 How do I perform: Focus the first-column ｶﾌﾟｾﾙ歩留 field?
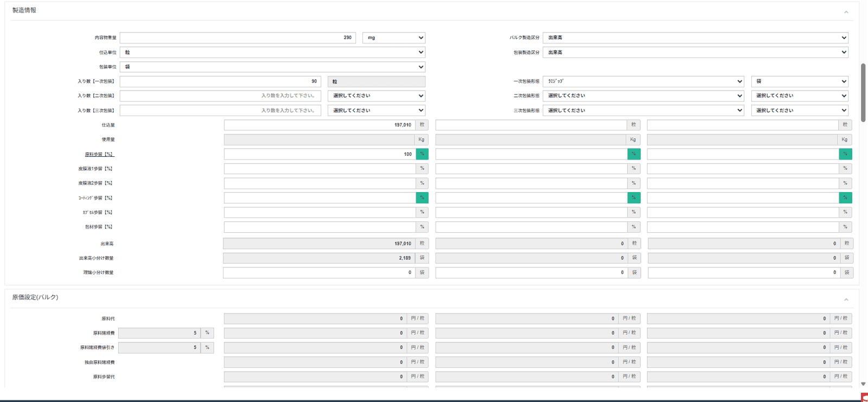[320, 212]
